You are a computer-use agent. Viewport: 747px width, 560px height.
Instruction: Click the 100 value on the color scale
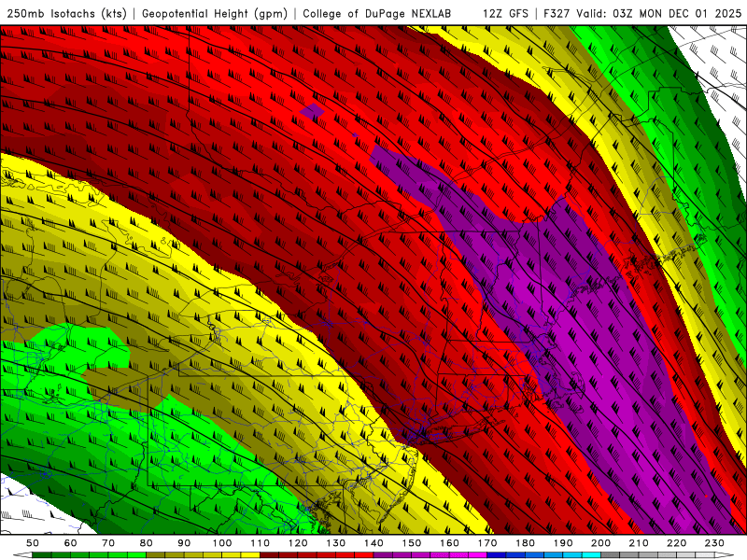[222, 543]
